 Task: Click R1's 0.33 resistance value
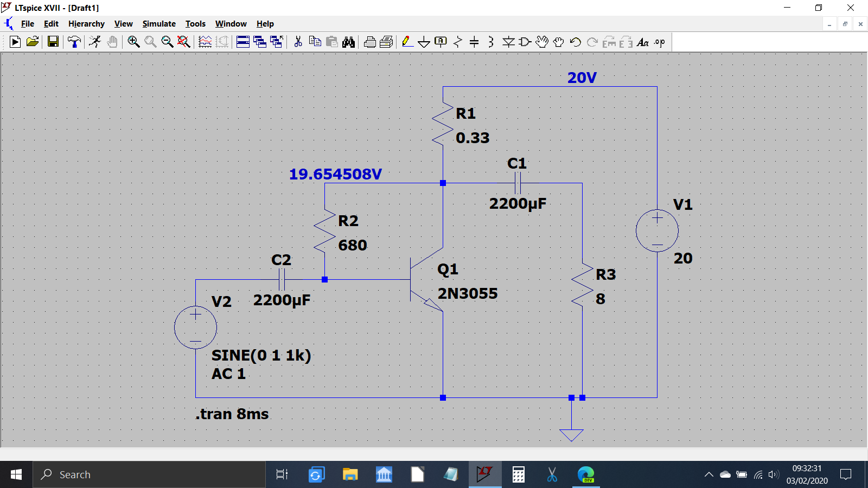tap(473, 138)
